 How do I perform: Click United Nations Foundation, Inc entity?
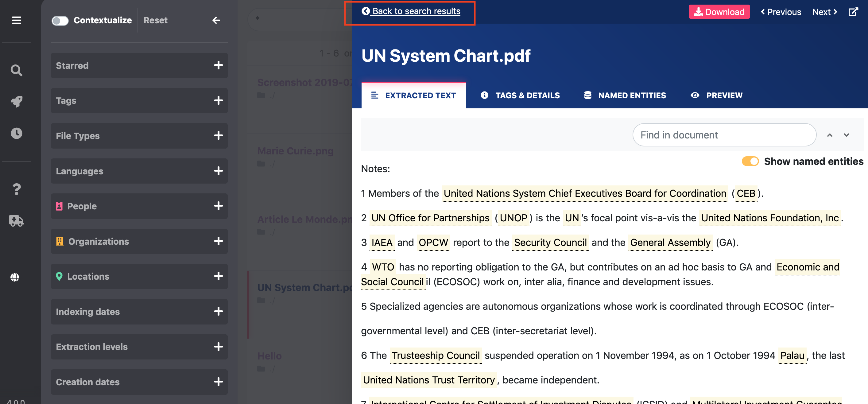pyautogui.click(x=769, y=218)
